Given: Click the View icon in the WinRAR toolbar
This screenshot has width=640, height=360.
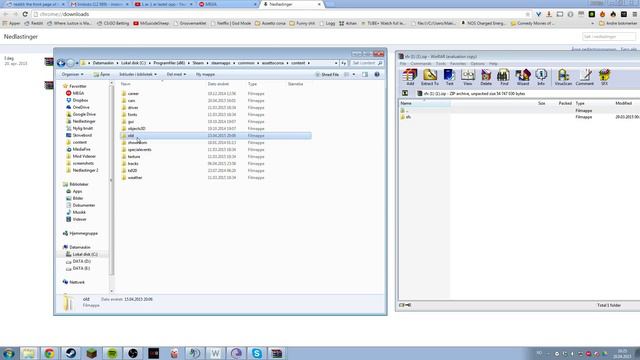Looking at the screenshot, I should click(468, 77).
